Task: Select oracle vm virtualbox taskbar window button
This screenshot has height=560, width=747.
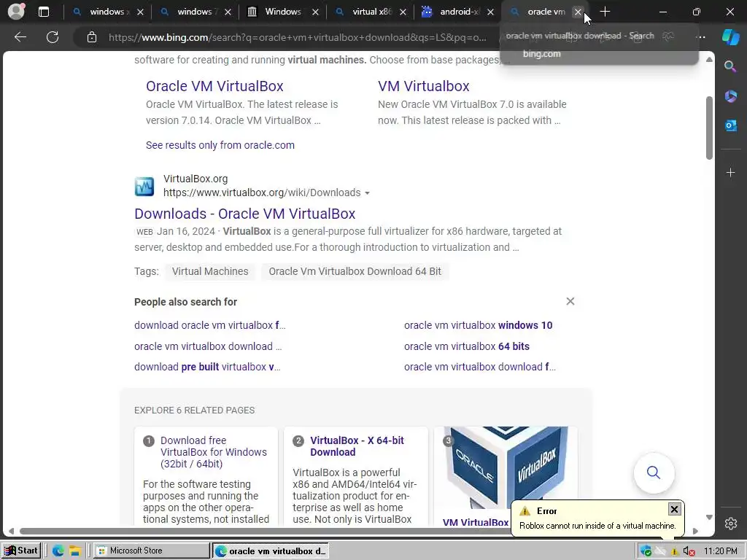Action: click(270, 551)
